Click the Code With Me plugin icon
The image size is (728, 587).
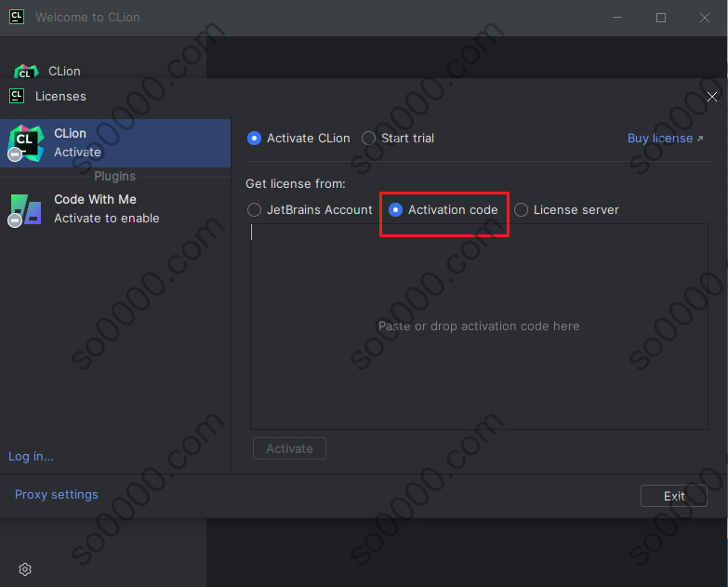coord(24,210)
